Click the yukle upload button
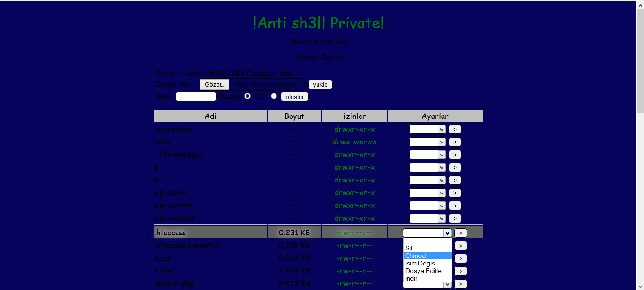644x290 pixels. pyautogui.click(x=320, y=84)
